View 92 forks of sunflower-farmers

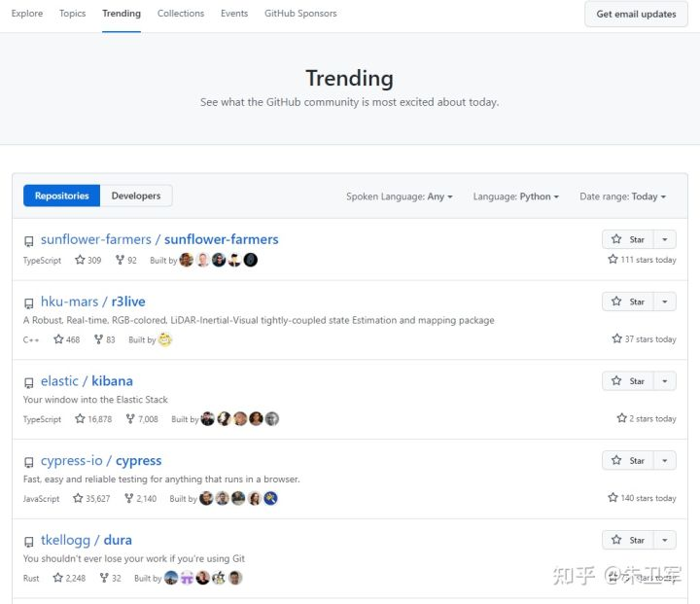click(125, 260)
